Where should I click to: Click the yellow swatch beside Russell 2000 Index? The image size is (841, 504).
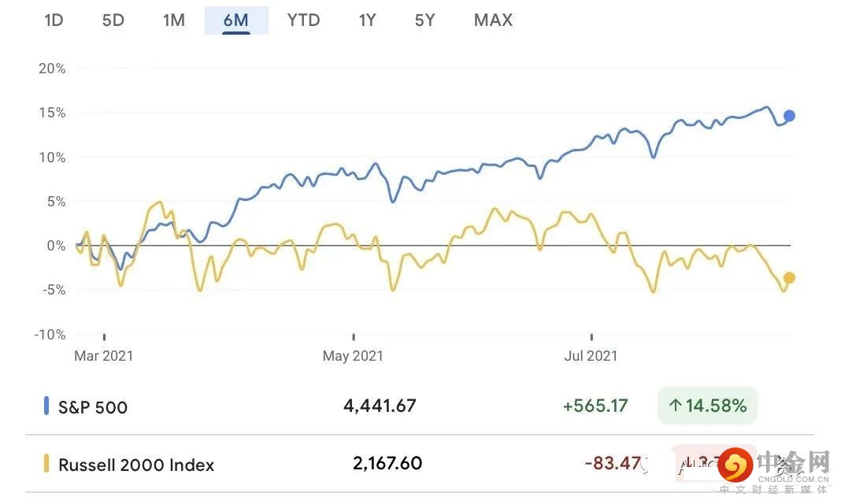pos(46,465)
